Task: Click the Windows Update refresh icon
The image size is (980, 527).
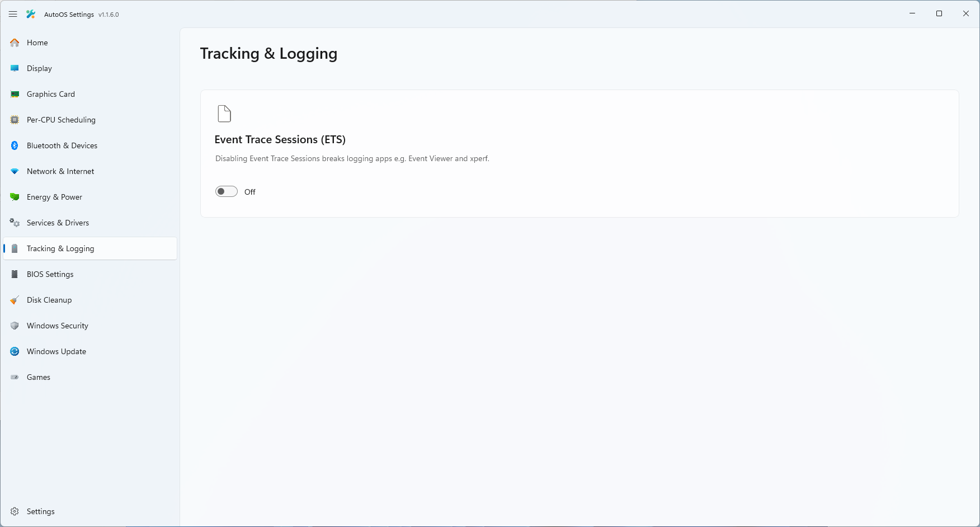Action: [x=15, y=351]
